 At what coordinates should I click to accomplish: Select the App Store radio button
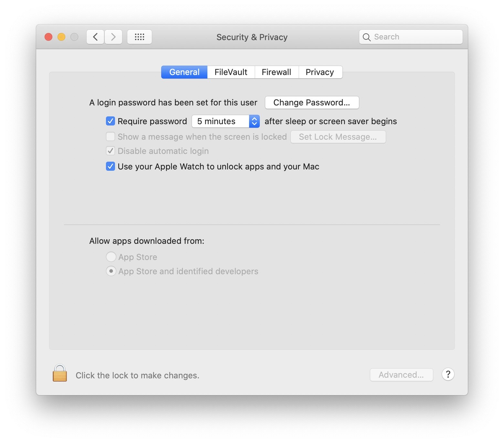[x=111, y=257]
